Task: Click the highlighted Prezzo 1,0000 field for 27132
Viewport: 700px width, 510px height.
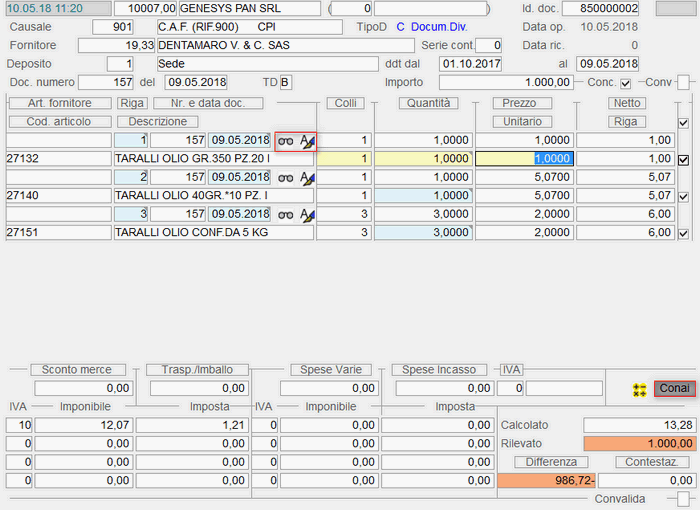Action: click(525, 159)
